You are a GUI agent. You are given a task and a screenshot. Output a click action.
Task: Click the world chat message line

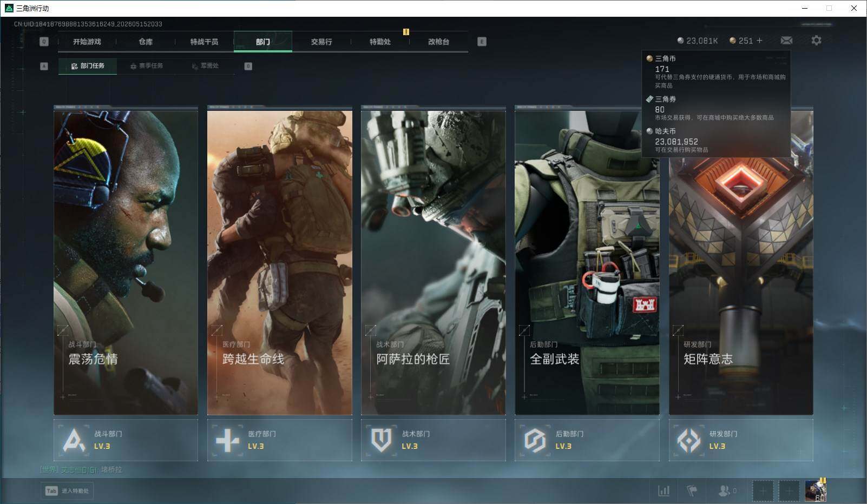[x=81, y=469]
